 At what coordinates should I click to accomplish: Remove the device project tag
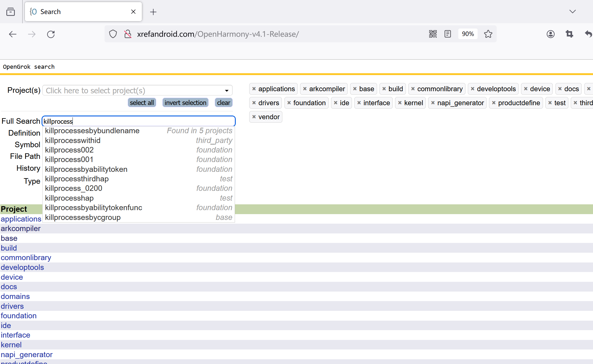526,89
